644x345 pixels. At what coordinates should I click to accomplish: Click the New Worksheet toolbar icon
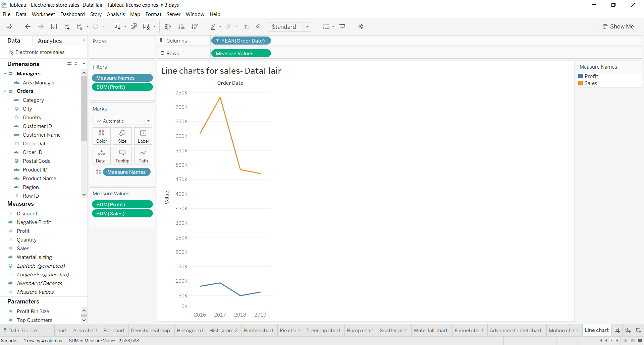click(x=117, y=26)
